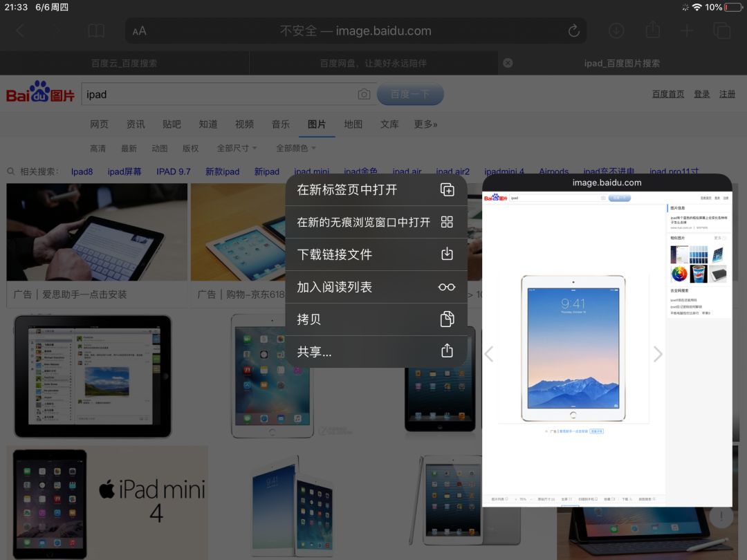Switch to the 百度网盘 tab
The image size is (747, 560).
(373, 62)
